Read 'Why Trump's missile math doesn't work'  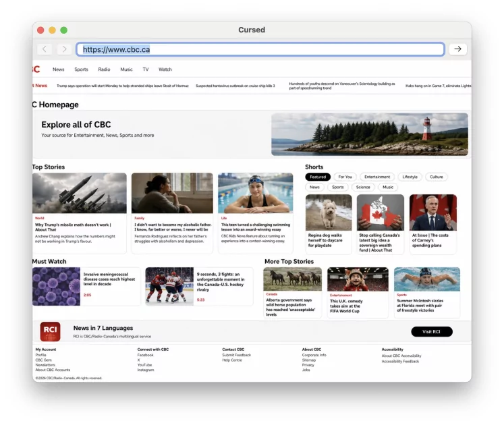coord(73,227)
